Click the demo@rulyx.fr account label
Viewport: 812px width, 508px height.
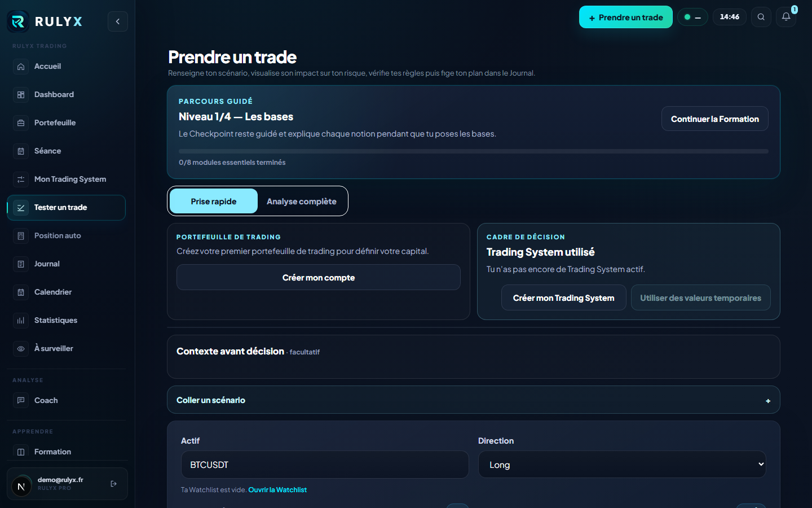[60, 480]
